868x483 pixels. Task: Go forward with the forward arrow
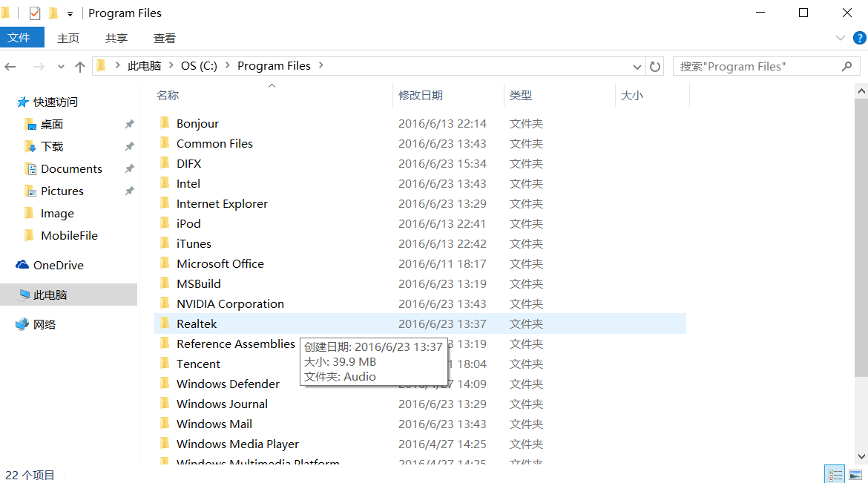click(x=38, y=67)
